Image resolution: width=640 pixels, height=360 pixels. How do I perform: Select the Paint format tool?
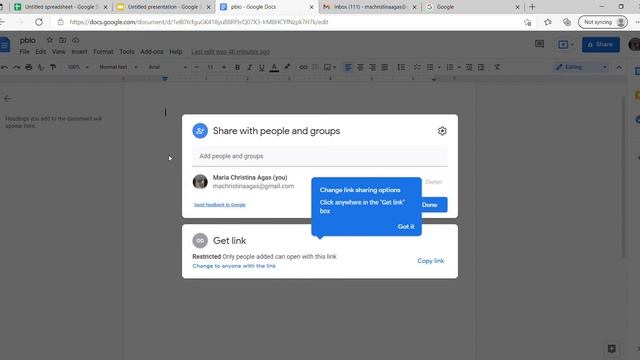tap(53, 67)
